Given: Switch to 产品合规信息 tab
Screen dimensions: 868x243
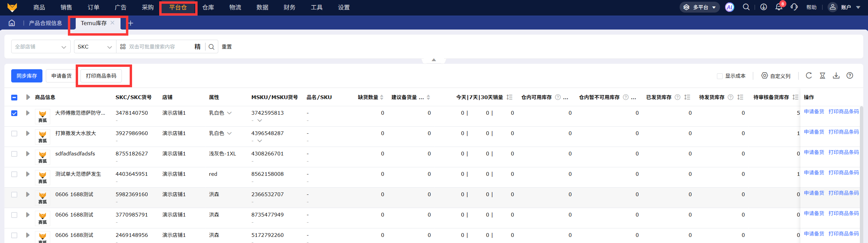Looking at the screenshot, I should tap(45, 23).
